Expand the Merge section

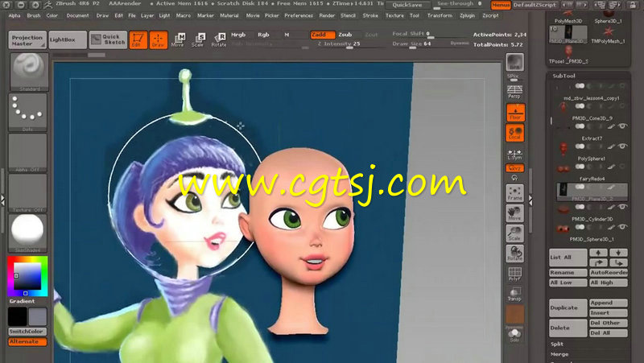pos(559,354)
